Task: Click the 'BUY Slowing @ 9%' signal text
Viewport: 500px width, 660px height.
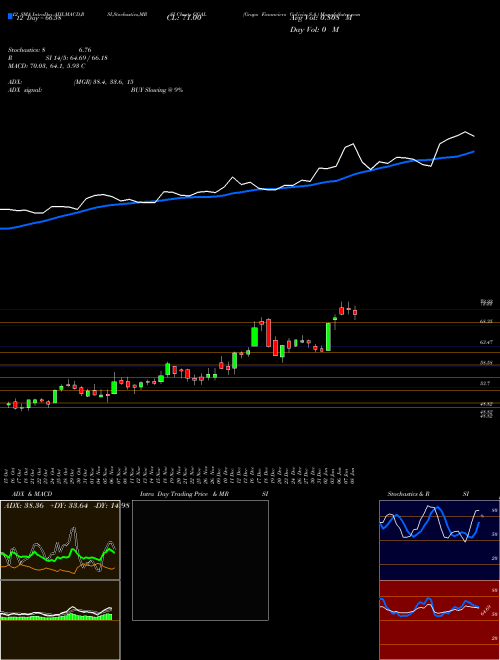Action: pyautogui.click(x=157, y=90)
